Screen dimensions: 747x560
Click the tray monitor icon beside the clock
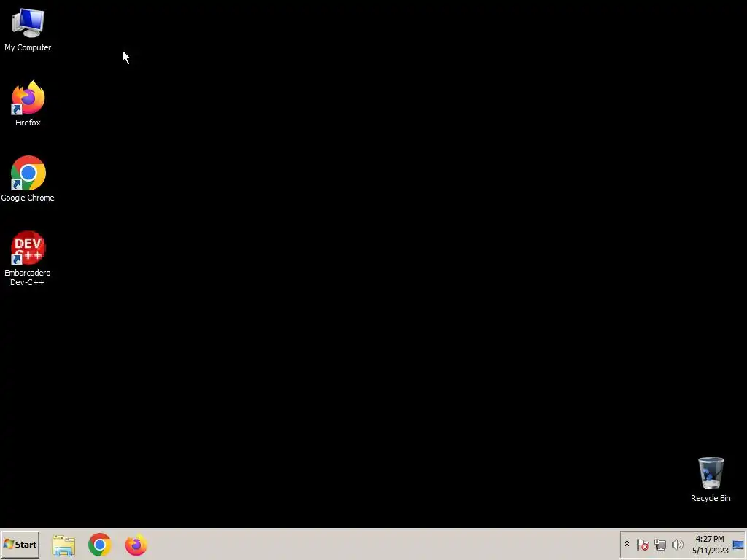(738, 545)
